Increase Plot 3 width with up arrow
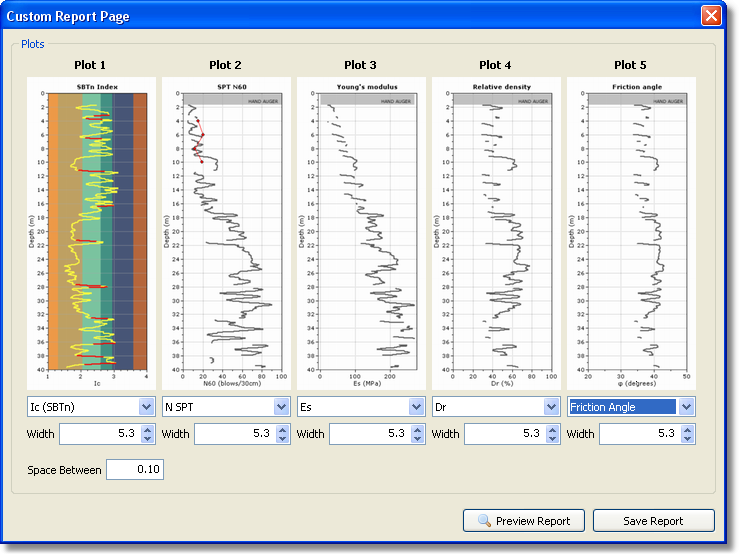 [x=417, y=429]
